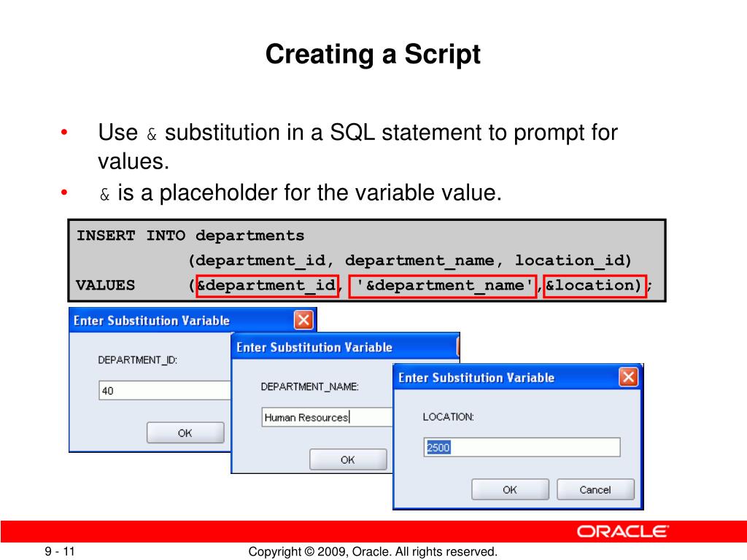The height and width of the screenshot is (560, 747).
Task: Click the &department_id placeholder in the code
Action: 267,286
